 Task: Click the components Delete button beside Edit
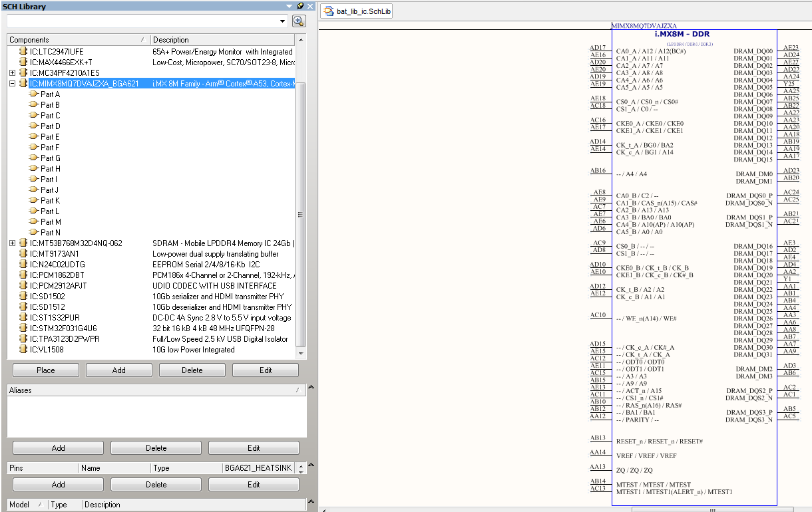(x=192, y=370)
